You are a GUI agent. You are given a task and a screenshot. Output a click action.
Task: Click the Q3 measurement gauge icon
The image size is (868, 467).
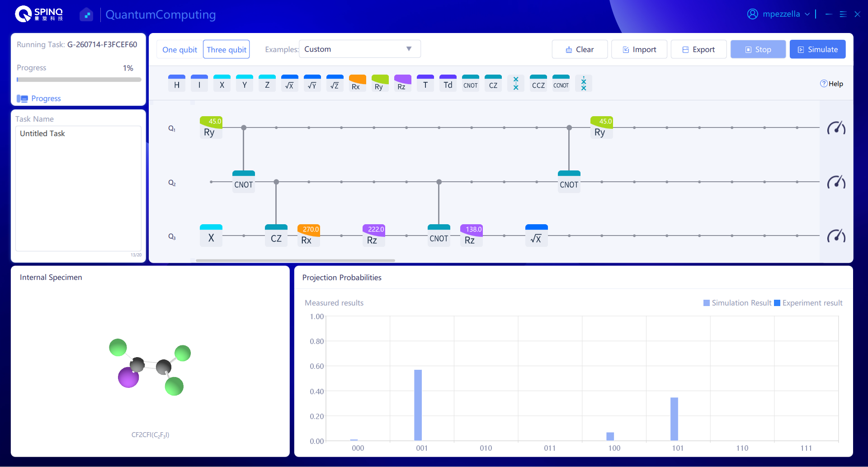click(x=836, y=236)
